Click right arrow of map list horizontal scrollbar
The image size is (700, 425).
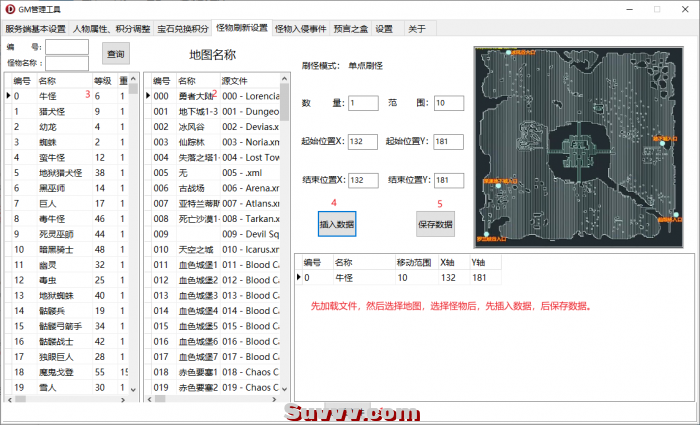click(275, 399)
